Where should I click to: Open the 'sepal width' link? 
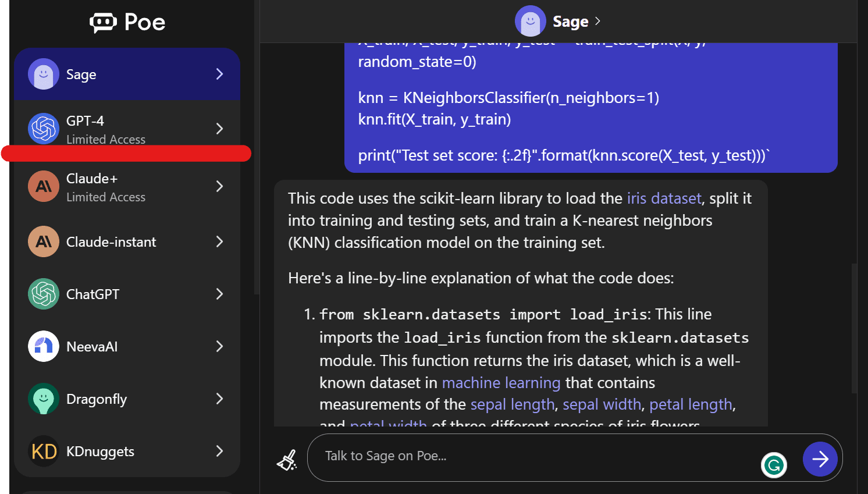602,404
